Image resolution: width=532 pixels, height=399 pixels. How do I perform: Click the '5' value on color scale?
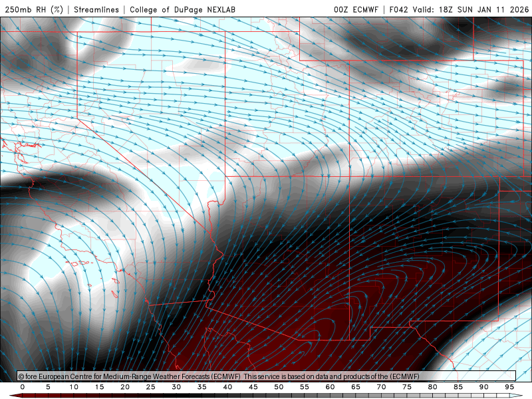pyautogui.click(x=48, y=387)
